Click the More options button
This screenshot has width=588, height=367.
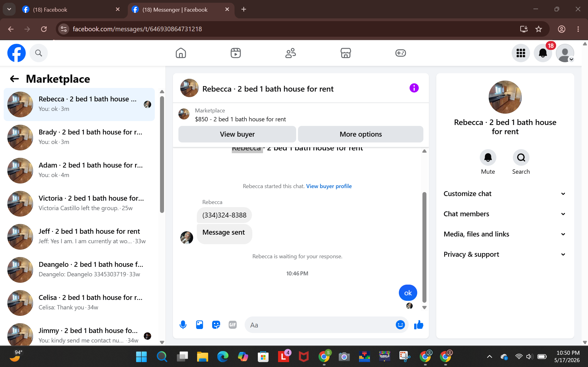pyautogui.click(x=361, y=134)
